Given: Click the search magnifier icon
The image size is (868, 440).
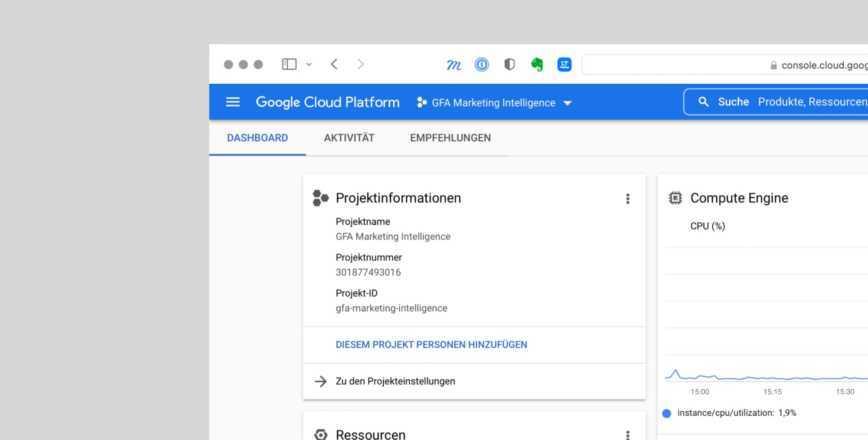Looking at the screenshot, I should point(703,102).
